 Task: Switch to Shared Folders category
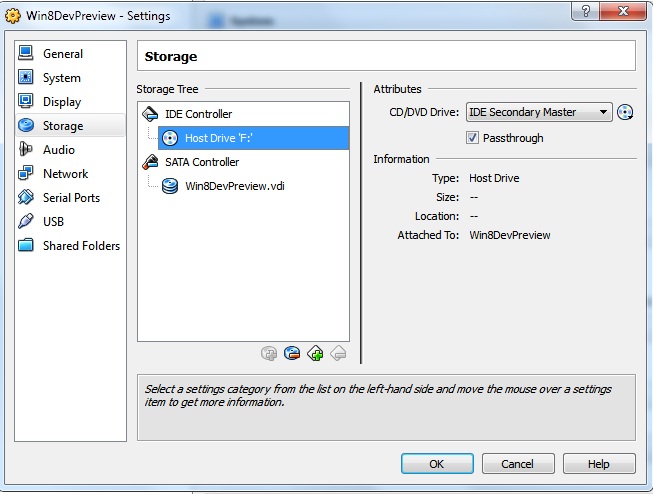click(x=80, y=246)
